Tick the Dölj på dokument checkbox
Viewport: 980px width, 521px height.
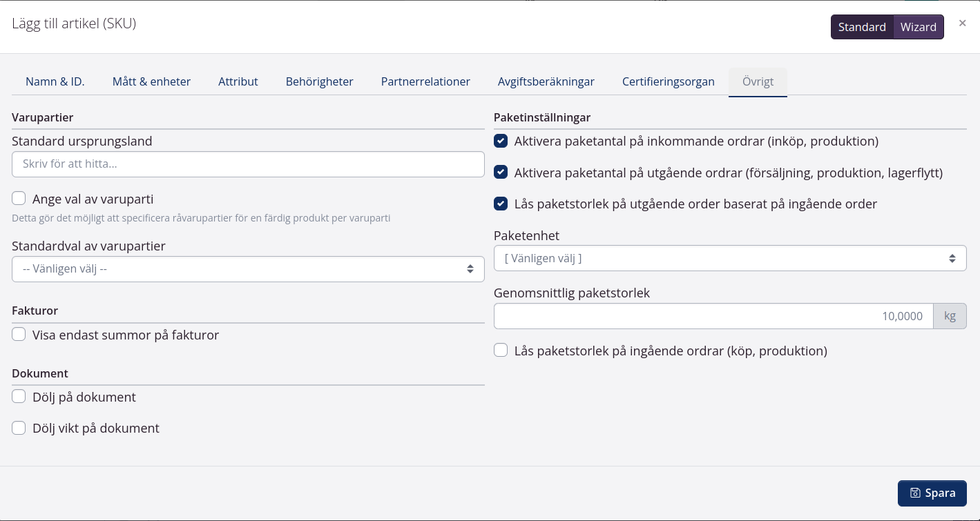coord(19,397)
